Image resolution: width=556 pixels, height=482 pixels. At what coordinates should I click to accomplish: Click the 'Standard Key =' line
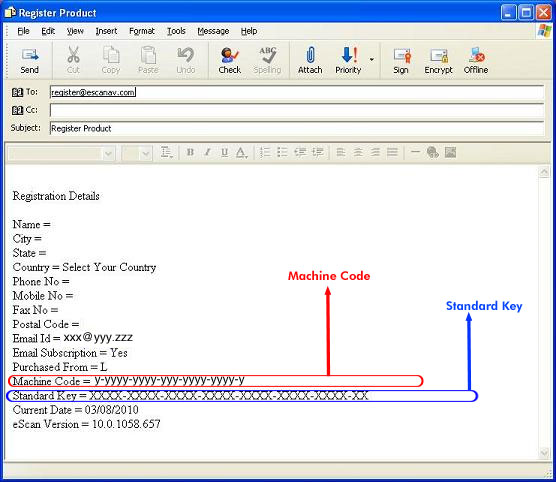[191, 395]
